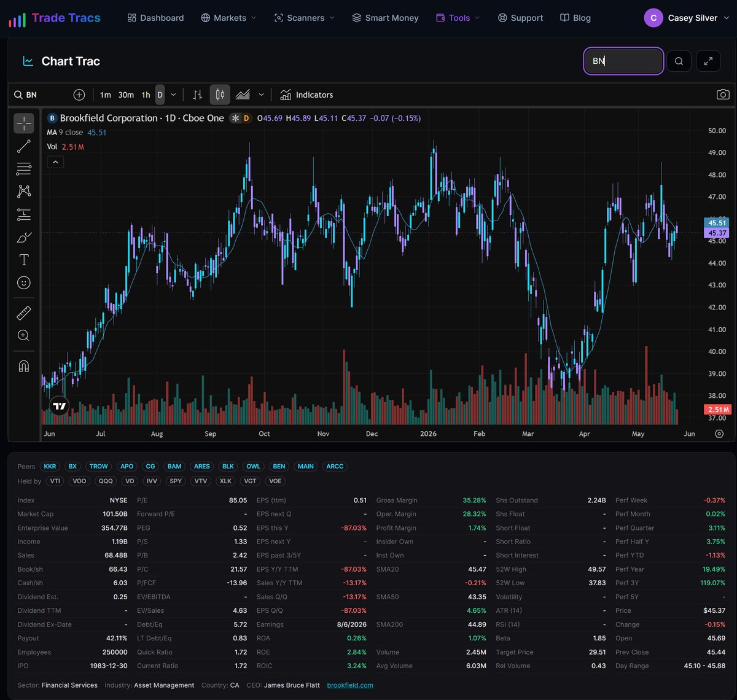Activate the zoom in tool
Viewport: 737px width, 700px height.
tap(24, 335)
